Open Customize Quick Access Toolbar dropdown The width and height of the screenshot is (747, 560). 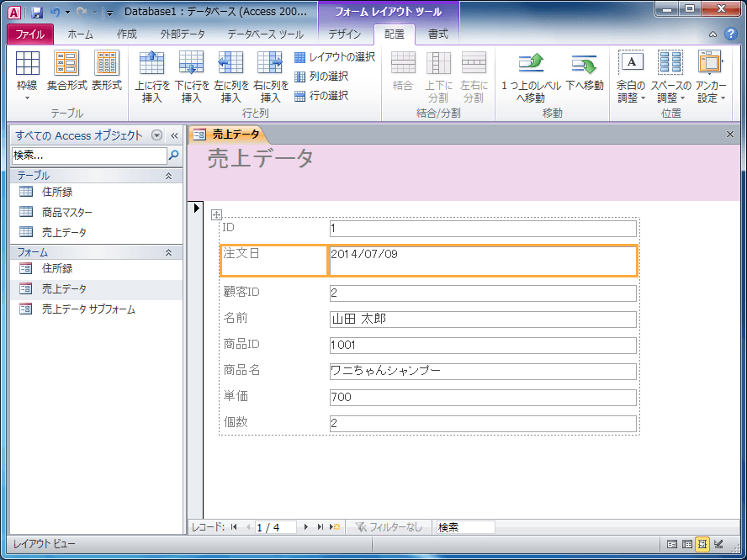[109, 13]
